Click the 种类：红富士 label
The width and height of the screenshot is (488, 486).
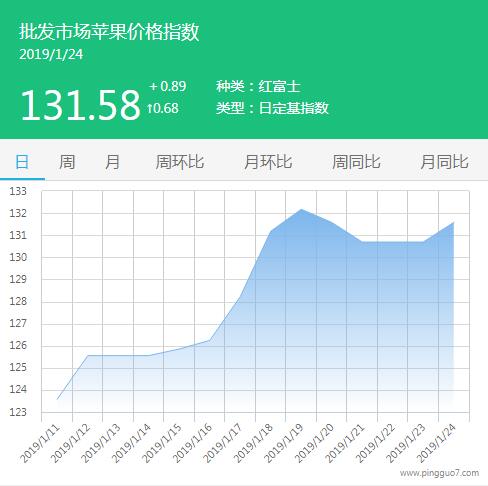coord(258,87)
